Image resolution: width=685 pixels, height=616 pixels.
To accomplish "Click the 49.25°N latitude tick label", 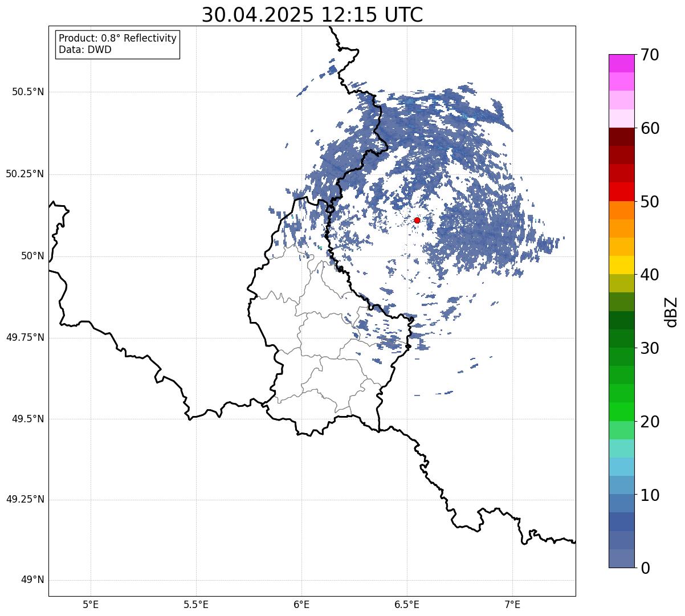I will [25, 499].
